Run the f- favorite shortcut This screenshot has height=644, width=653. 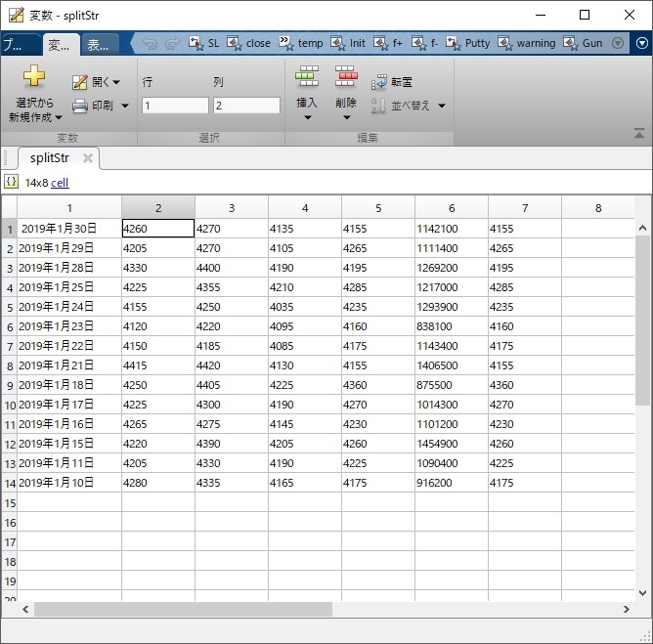tap(424, 43)
